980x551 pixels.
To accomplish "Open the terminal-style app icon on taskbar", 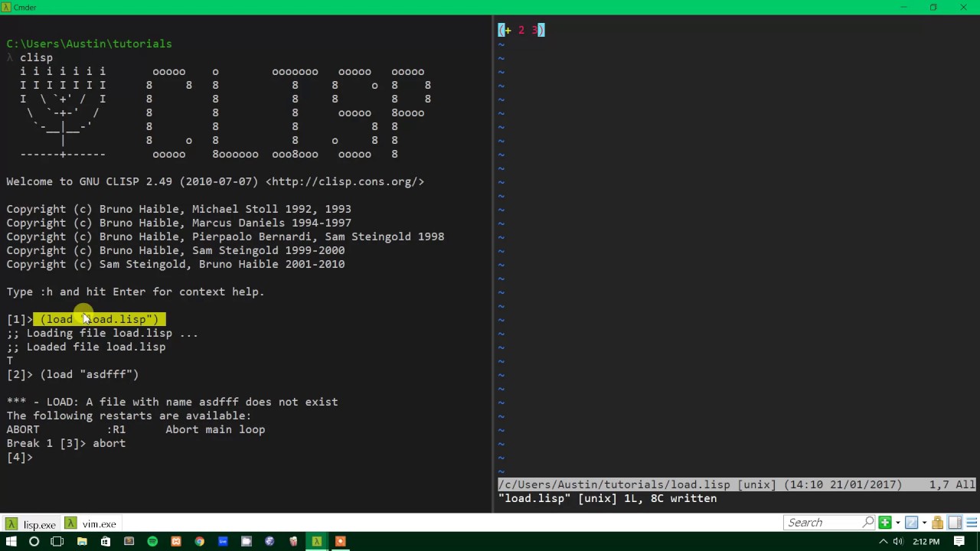I will [129, 542].
